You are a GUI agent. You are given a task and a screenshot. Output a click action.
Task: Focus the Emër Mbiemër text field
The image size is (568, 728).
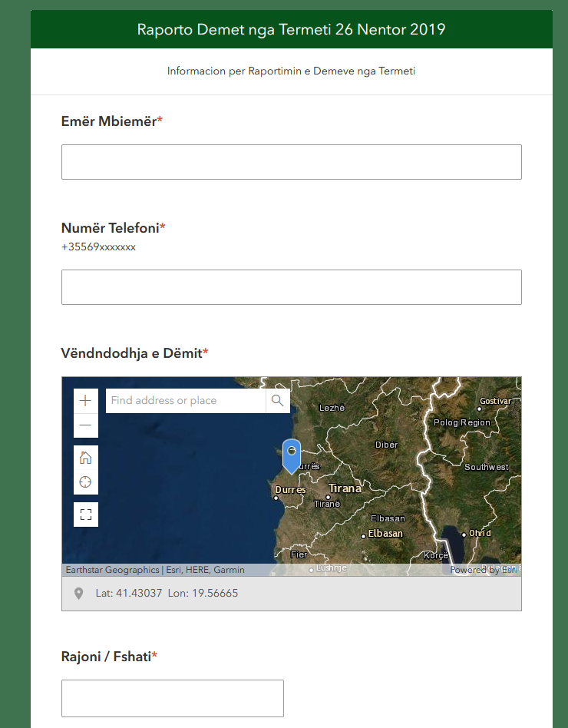291,162
